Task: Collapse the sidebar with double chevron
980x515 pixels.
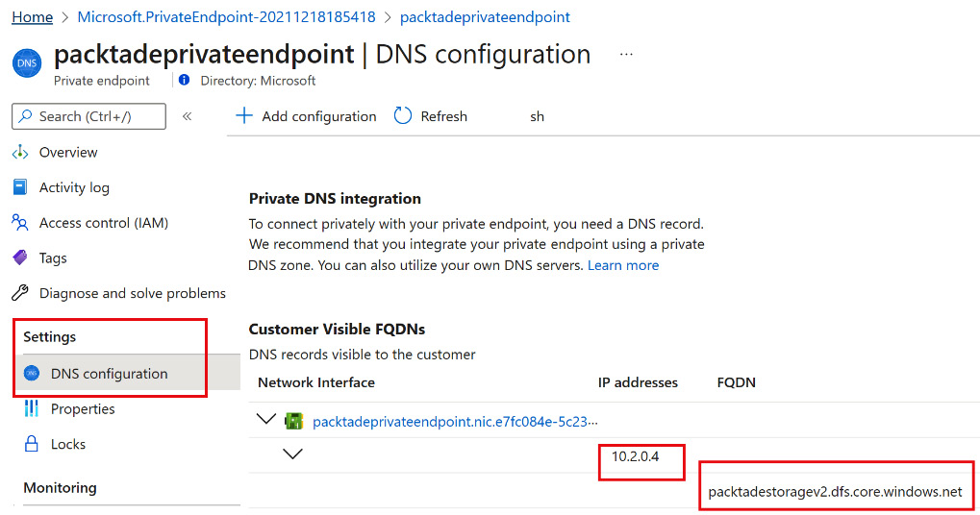Action: pyautogui.click(x=187, y=116)
